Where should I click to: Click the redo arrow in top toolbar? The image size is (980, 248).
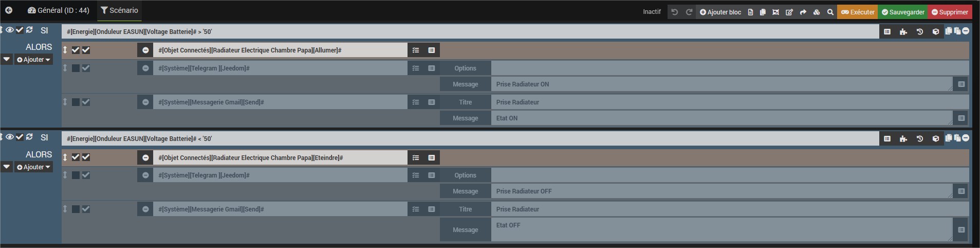pos(689,12)
